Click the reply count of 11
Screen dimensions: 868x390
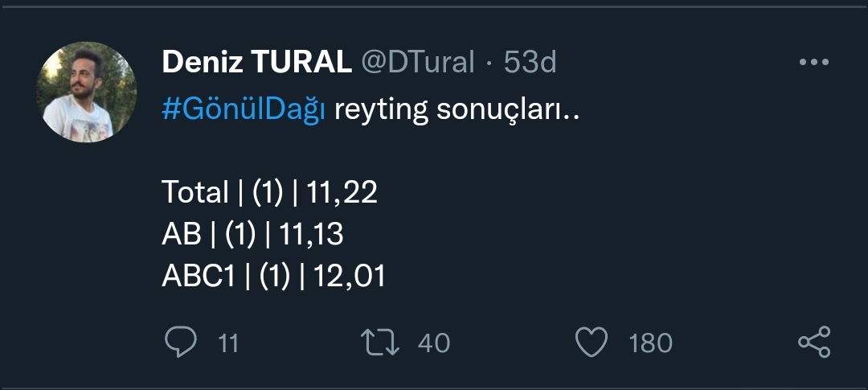point(229,344)
